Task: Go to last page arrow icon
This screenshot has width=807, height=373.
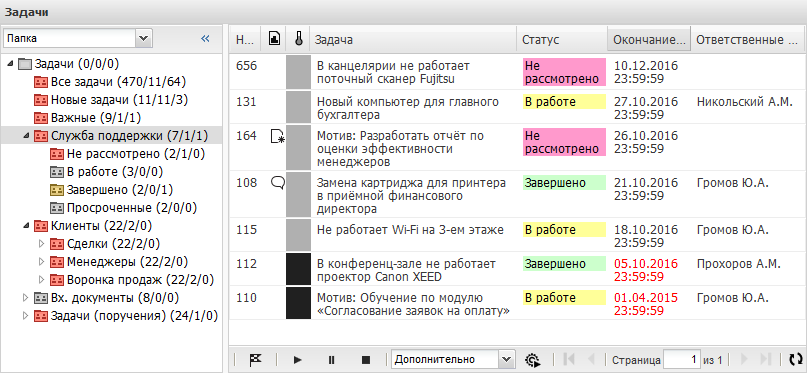Action: tap(765, 359)
